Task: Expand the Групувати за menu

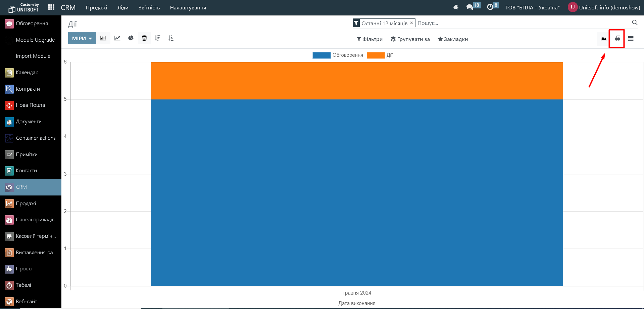Action: [x=410, y=39]
